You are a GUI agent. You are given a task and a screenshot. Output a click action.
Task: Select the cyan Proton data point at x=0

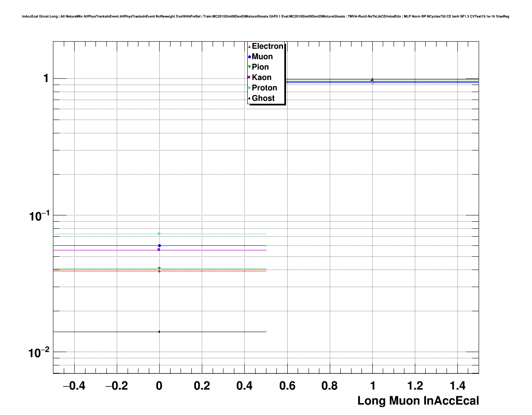(x=159, y=234)
